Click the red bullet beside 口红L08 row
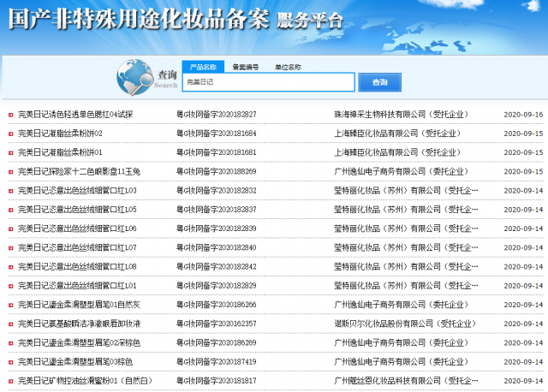 pyautogui.click(x=10, y=267)
